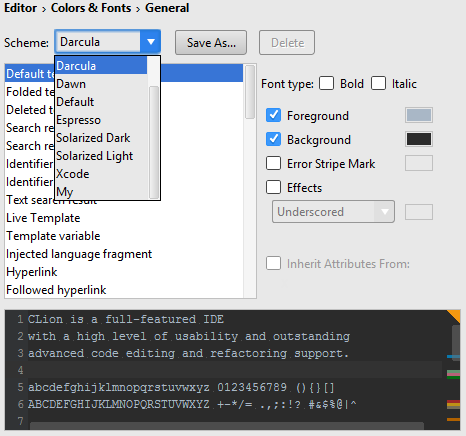Select Injected language fragment item
This screenshot has height=436, width=466.
(x=124, y=254)
